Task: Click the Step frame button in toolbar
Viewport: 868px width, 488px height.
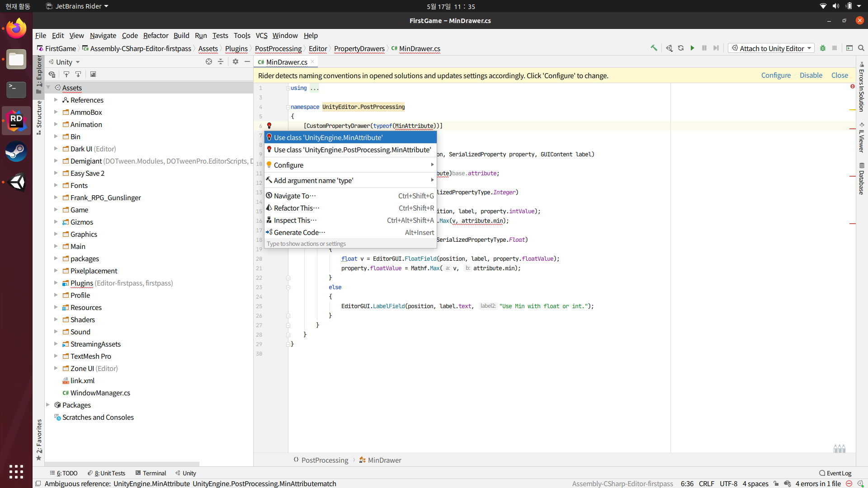Action: 716,48
